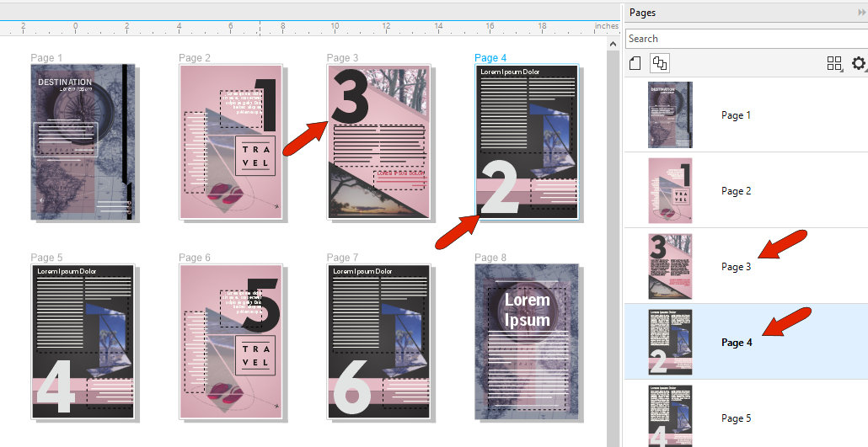
Task: Click the 'Page 2' label in docker list
Action: coord(736,191)
